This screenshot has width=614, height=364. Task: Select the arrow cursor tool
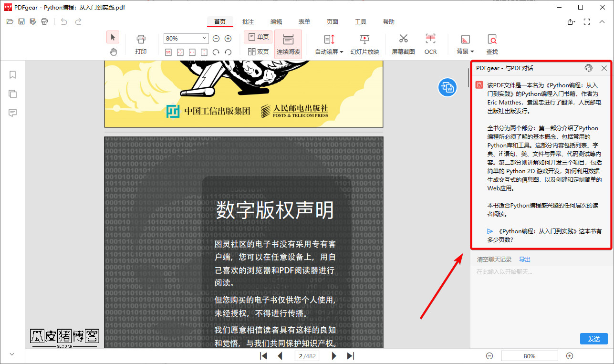[113, 37]
